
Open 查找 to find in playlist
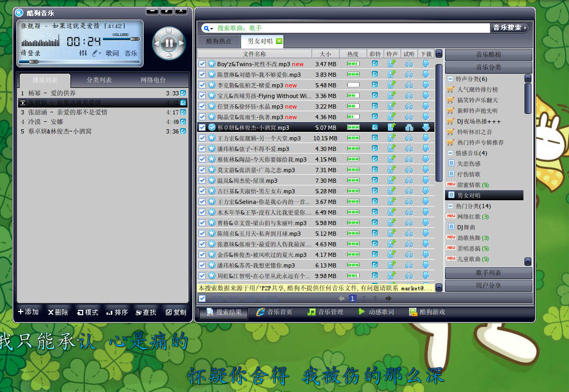coord(146,312)
